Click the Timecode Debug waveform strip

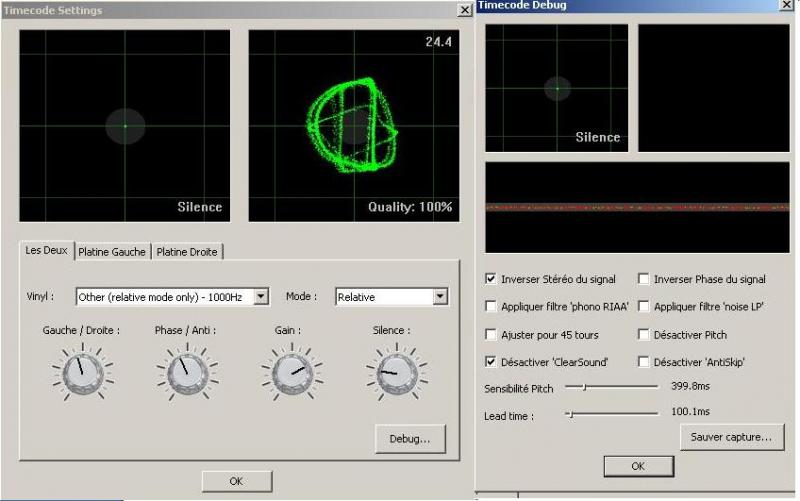637,207
